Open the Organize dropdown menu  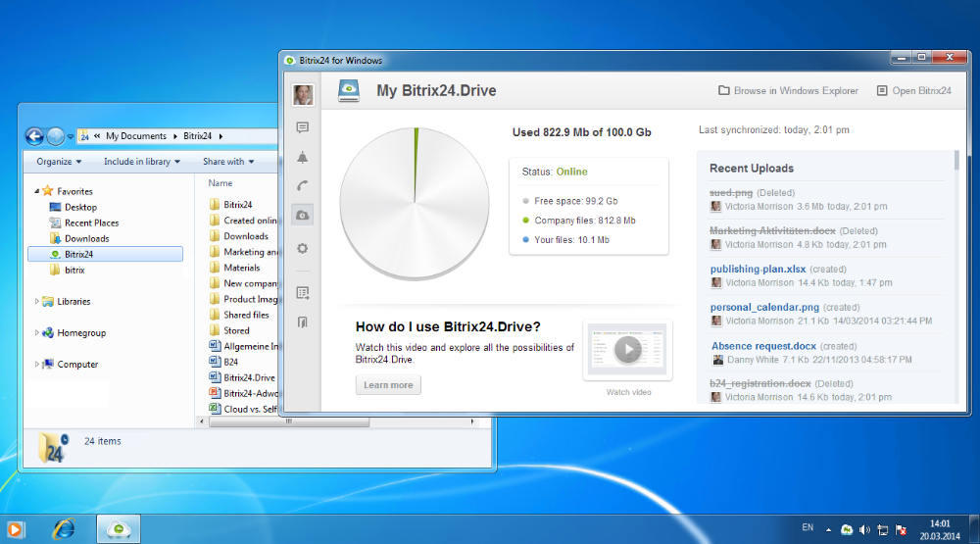pos(59,162)
